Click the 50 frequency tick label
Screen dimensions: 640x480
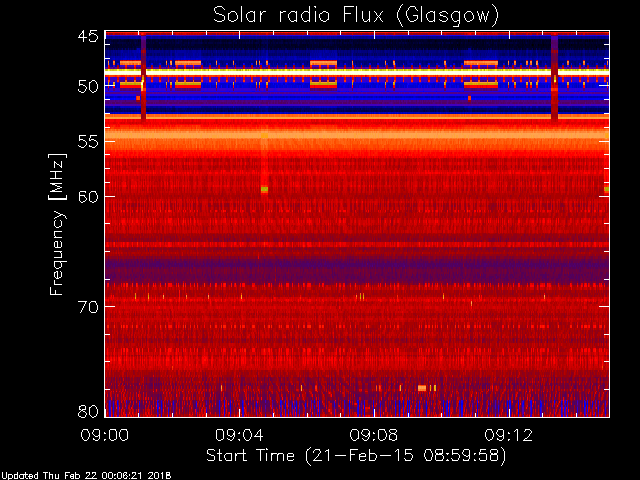tap(88, 86)
